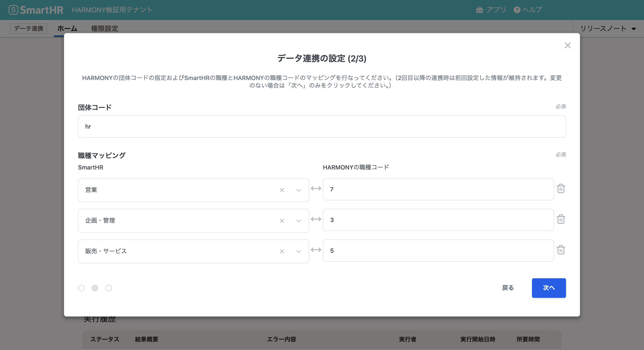
Task: Select the second step indicator dot
Action: [x=95, y=288]
